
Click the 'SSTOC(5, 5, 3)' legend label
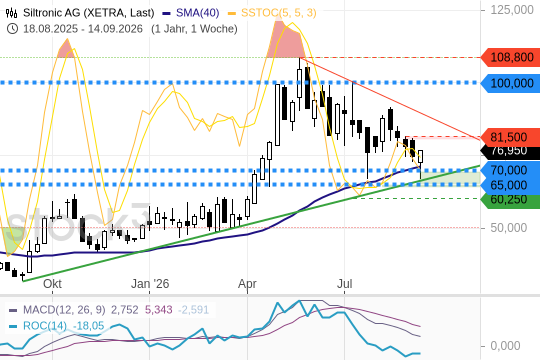[279, 13]
